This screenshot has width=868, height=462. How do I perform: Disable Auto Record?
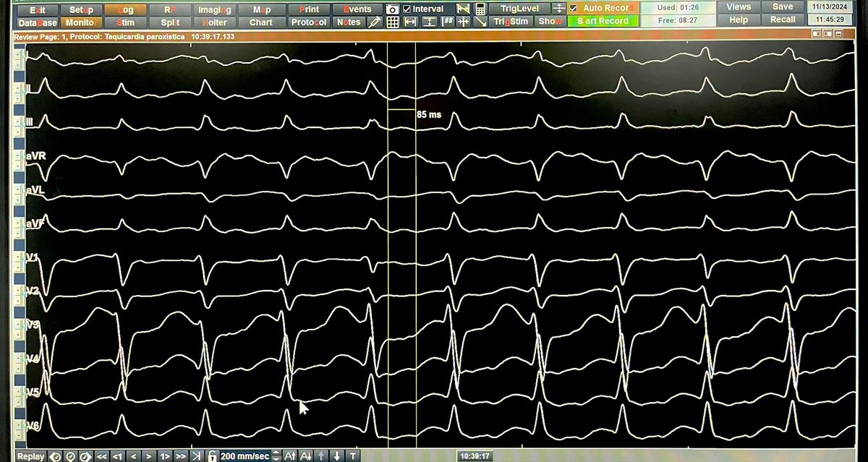[x=574, y=7]
